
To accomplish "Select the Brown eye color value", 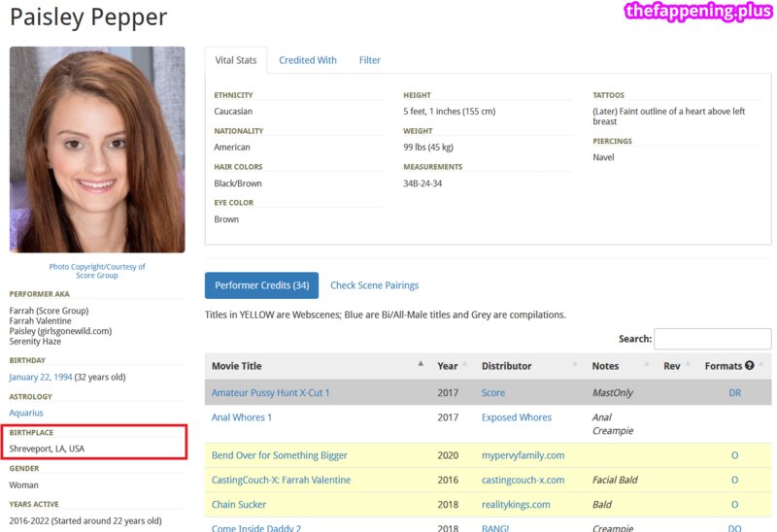I will coord(226,219).
